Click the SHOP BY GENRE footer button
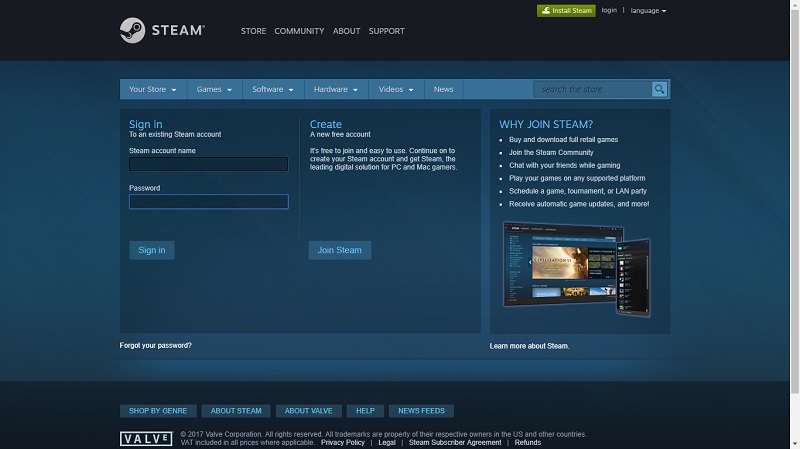800x449 pixels. [x=158, y=411]
